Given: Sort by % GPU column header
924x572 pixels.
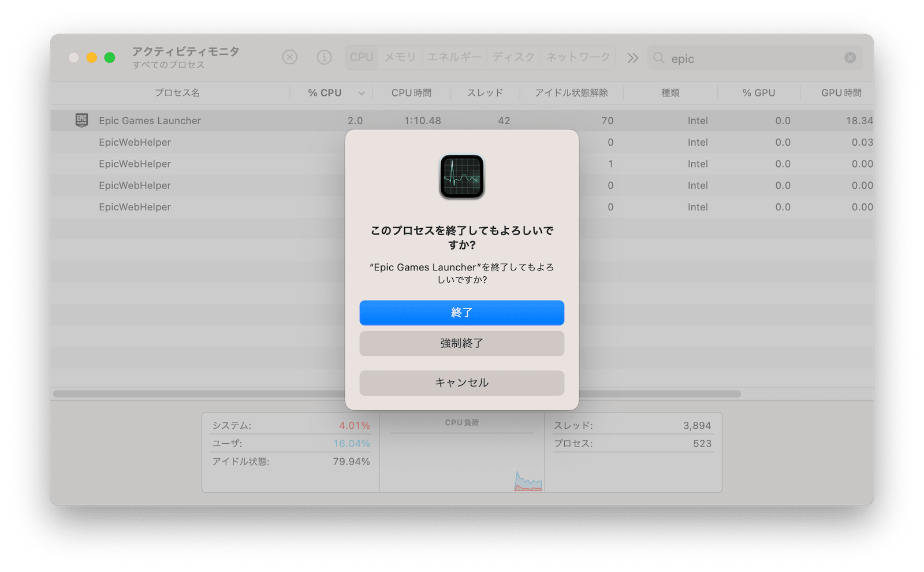Looking at the screenshot, I should 759,92.
